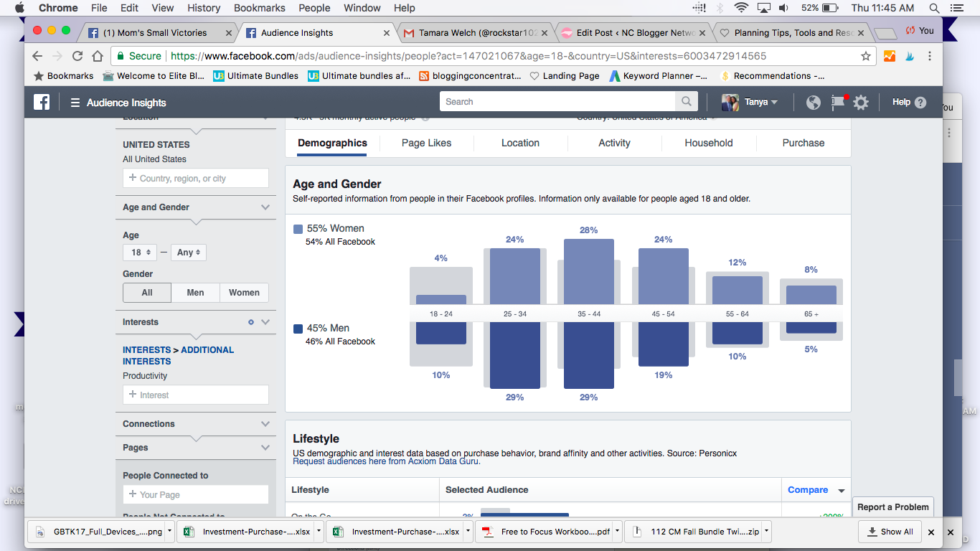Open the Chrome History menu

204,8
